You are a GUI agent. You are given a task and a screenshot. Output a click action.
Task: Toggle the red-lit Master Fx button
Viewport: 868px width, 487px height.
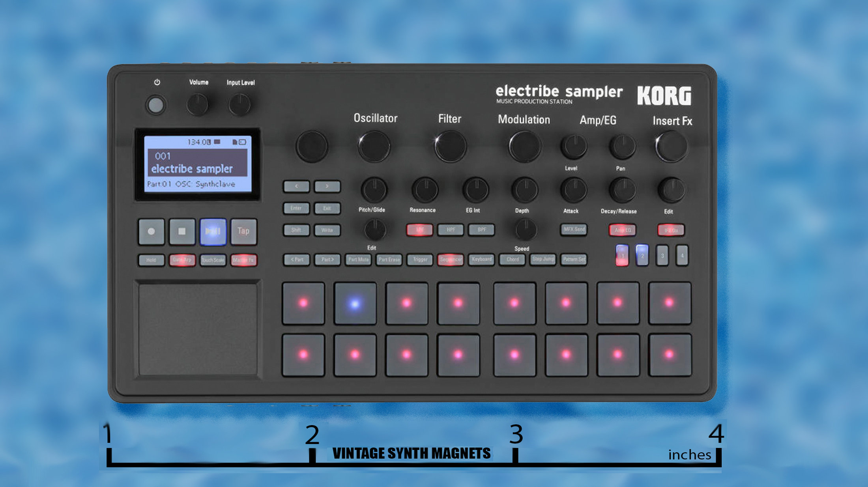point(244,260)
